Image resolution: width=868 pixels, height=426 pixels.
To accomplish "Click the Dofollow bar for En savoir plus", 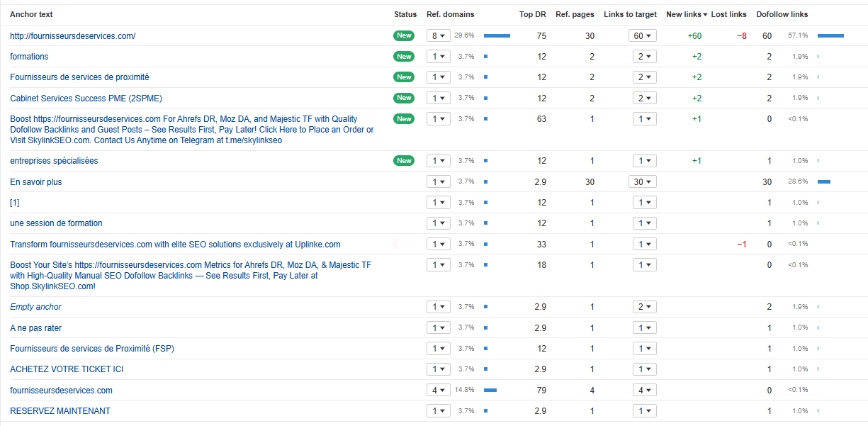I will tap(823, 182).
